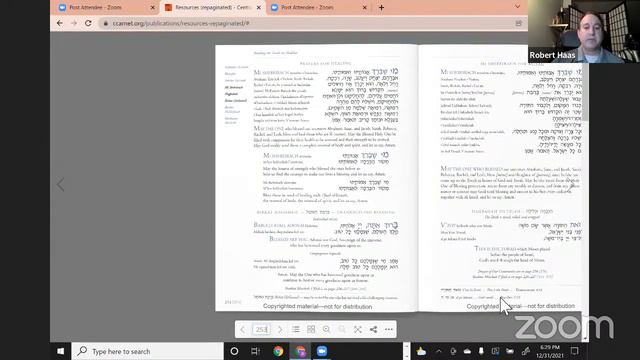Screen dimensions: 640x360
Task: Share the flipbook via share icon
Action: point(373,329)
